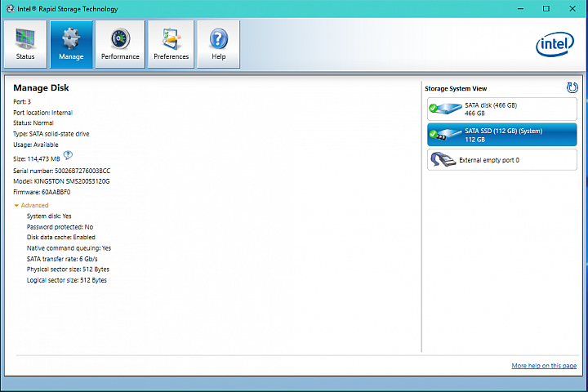The image size is (588, 392).
Task: Click the SATA disk 466 GB drive icon
Action: coord(446,109)
